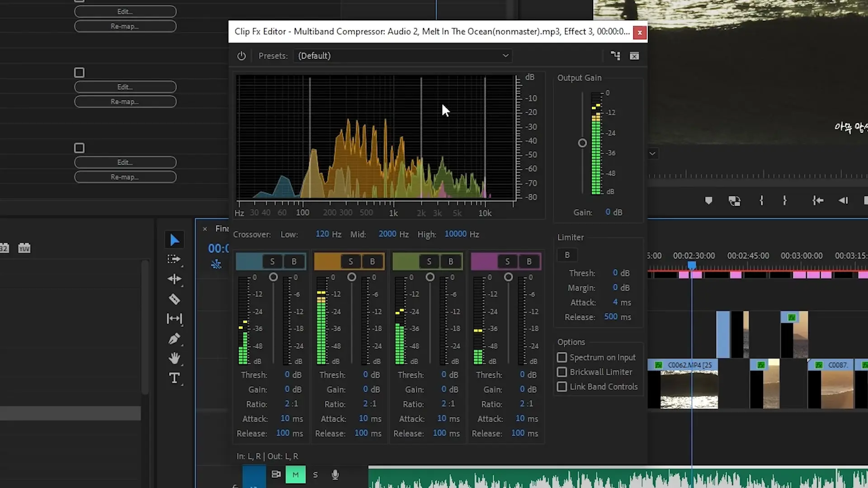Click the Mid crossover 2000 Hz value
868x488 pixels.
tap(387, 234)
